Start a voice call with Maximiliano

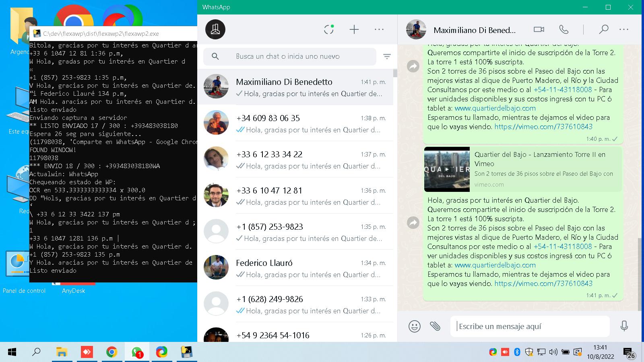(x=564, y=29)
